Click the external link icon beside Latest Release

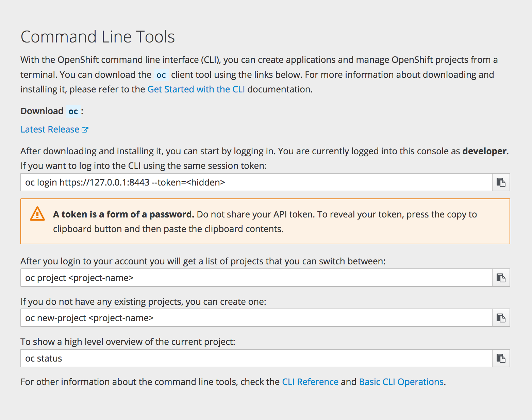[x=85, y=129]
